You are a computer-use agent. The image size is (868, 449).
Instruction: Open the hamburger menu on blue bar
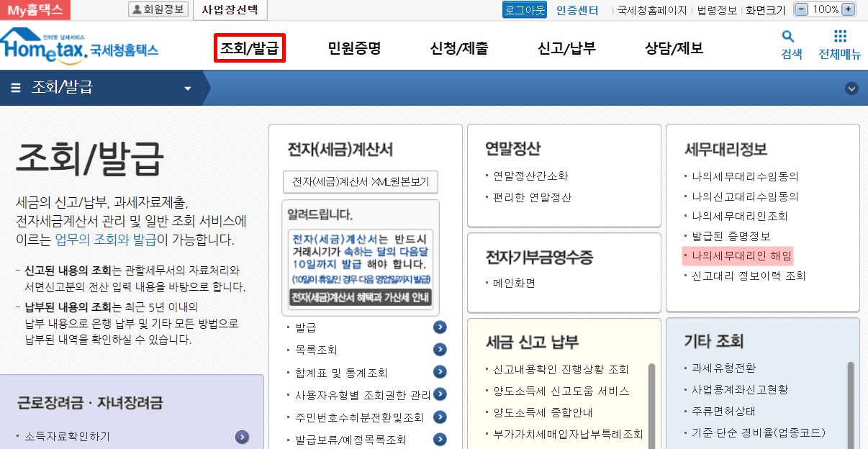pyautogui.click(x=16, y=89)
